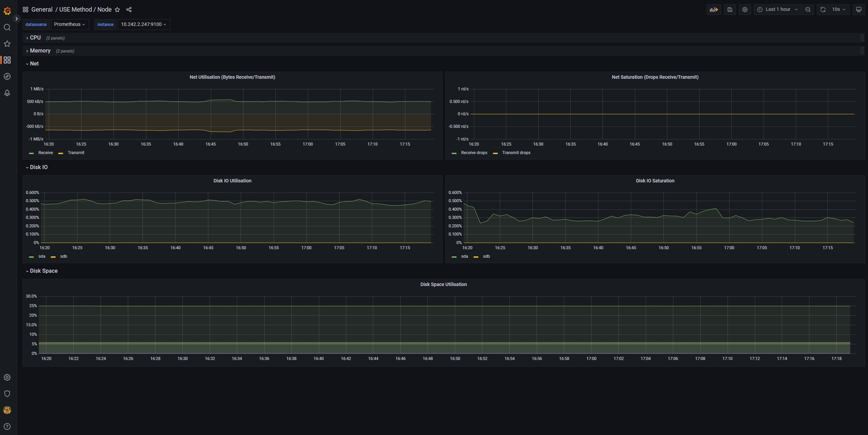Toggle the sda series in Disk IO Saturation
This screenshot has height=435, width=868.
pyautogui.click(x=465, y=256)
